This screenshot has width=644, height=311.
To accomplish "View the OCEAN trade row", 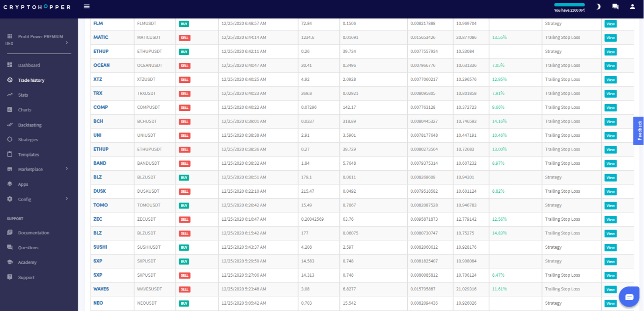I will click(611, 66).
